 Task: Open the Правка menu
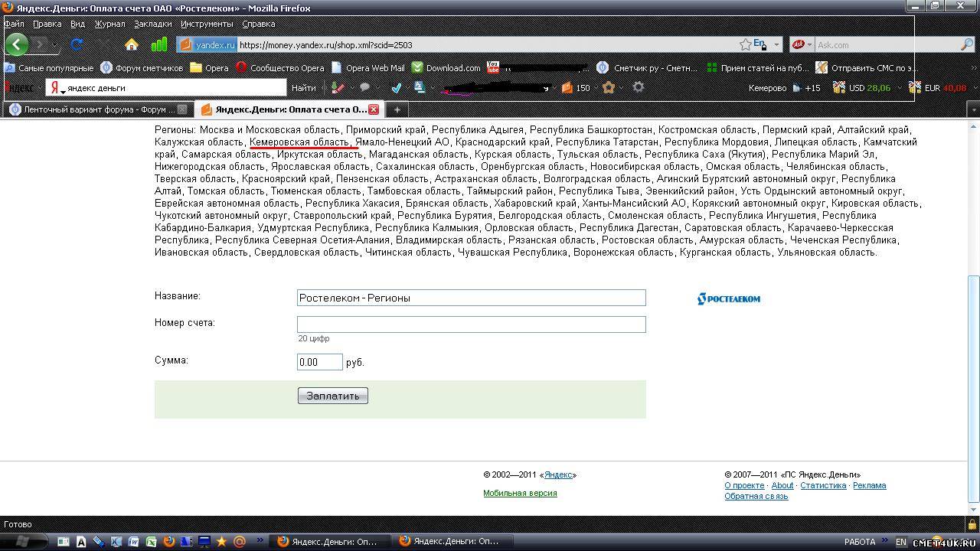point(47,24)
